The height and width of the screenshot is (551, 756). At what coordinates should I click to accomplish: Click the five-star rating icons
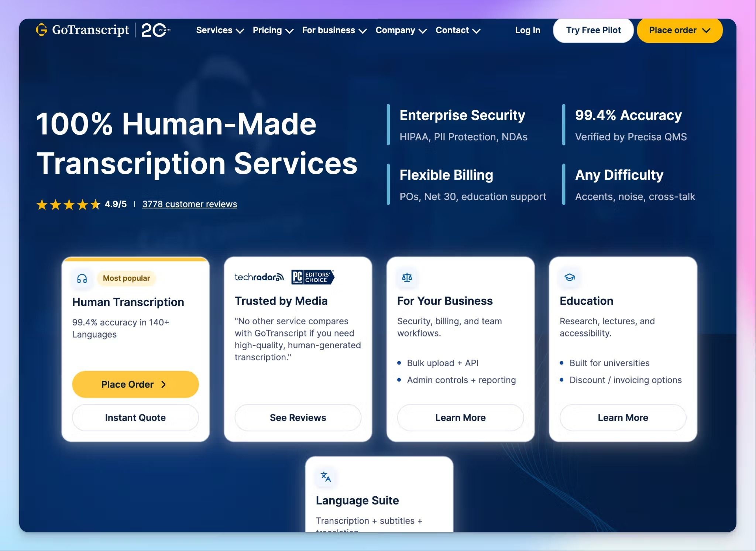click(x=68, y=204)
